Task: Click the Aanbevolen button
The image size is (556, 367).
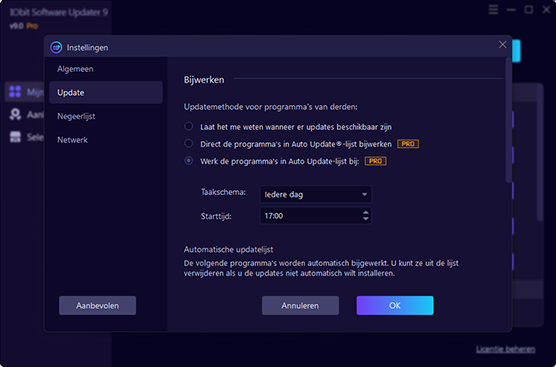Action: coord(98,306)
